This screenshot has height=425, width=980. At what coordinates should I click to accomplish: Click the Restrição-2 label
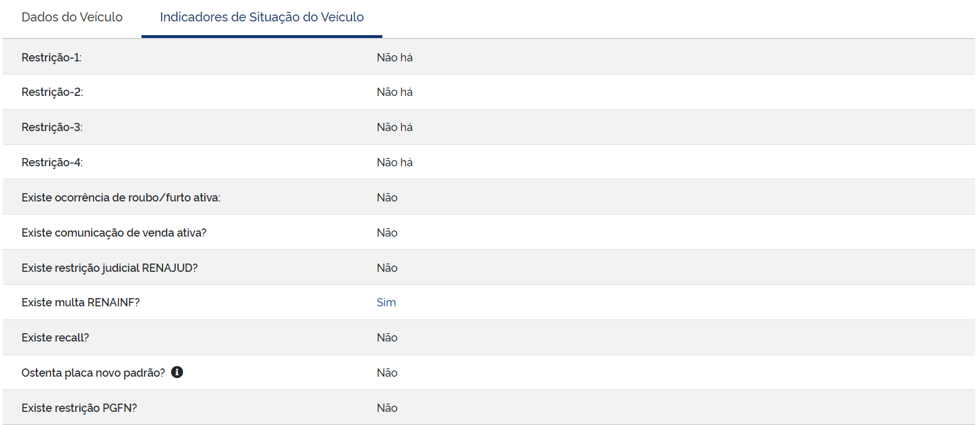pos(52,92)
